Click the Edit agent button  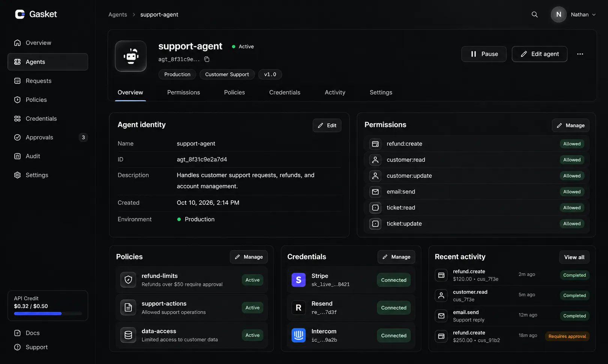539,54
